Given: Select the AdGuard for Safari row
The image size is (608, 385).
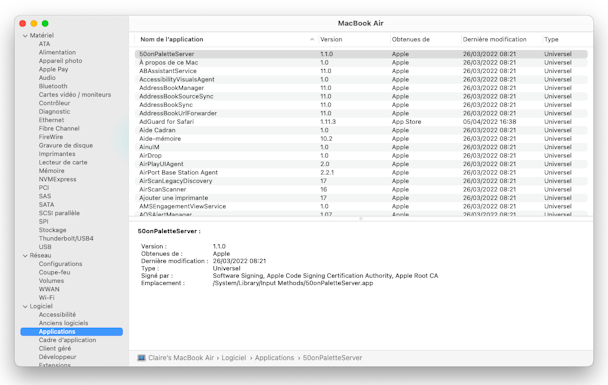Looking at the screenshot, I should [361, 122].
